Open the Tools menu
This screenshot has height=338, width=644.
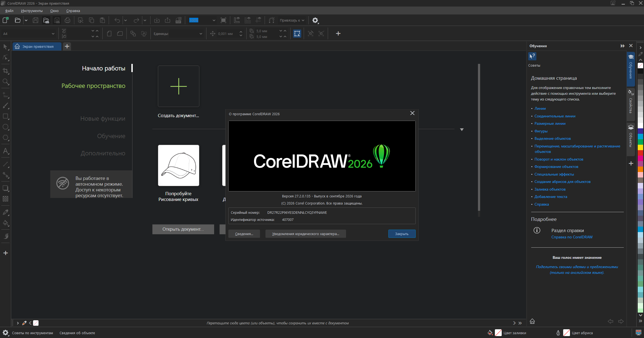(32, 11)
